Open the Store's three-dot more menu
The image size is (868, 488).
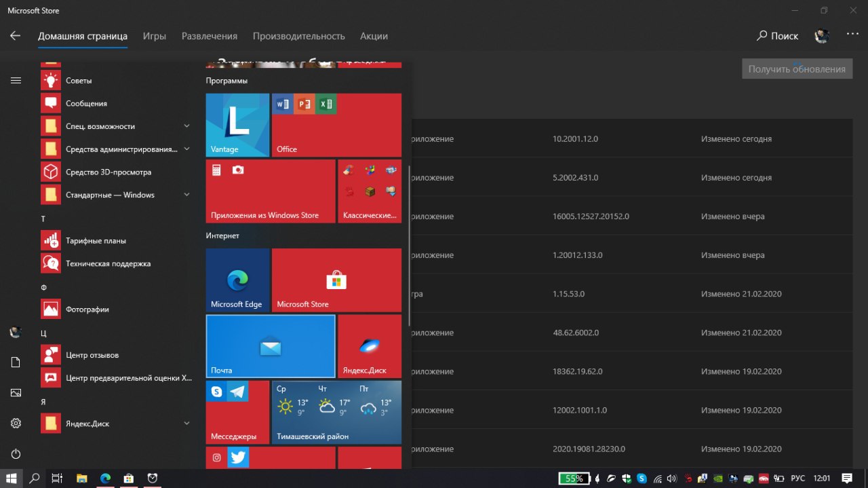tap(852, 34)
